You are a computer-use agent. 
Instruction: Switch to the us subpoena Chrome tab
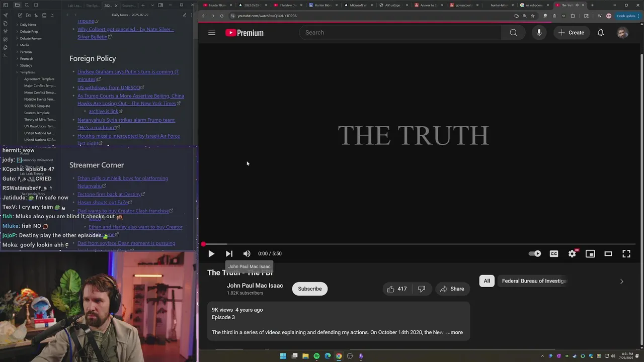point(534,5)
